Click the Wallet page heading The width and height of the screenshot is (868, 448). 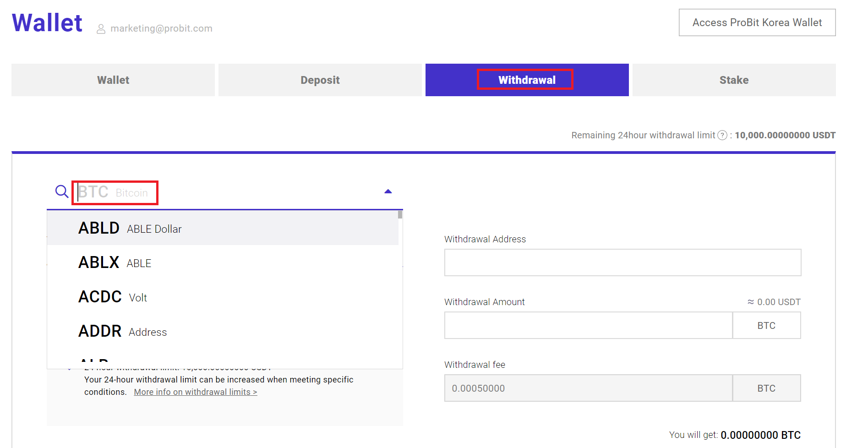(47, 22)
